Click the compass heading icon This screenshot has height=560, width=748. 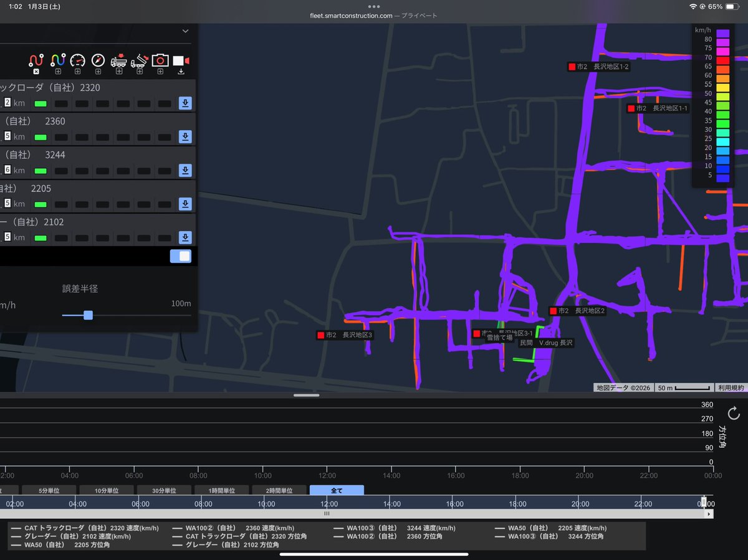click(98, 60)
